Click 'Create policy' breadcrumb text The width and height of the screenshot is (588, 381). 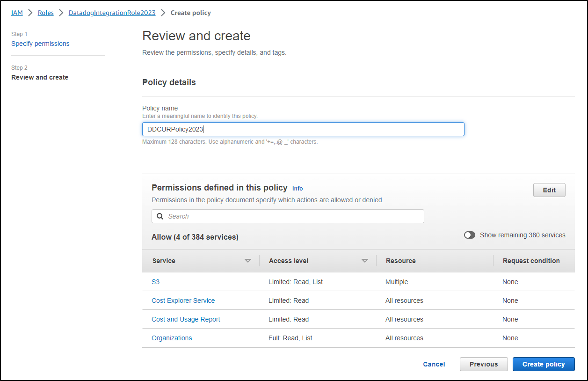[191, 13]
